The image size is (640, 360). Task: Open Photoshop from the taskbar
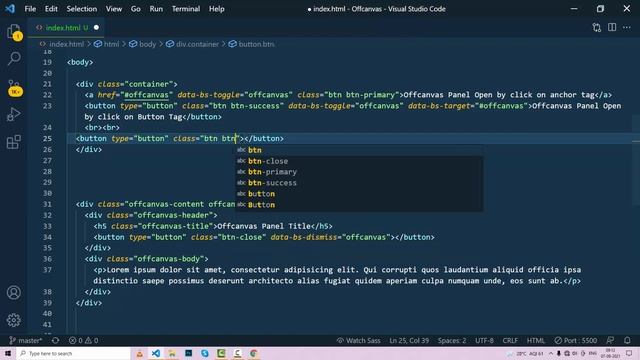[x=189, y=353]
